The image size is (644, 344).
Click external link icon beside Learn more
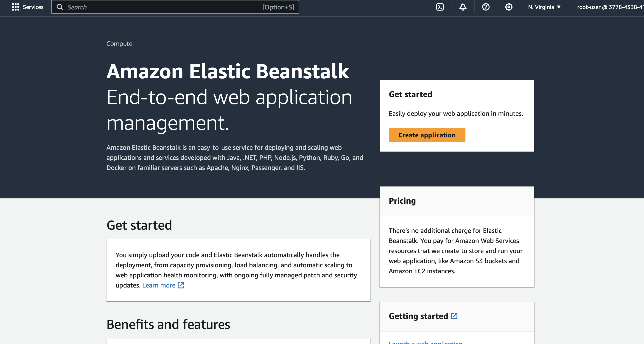click(181, 285)
